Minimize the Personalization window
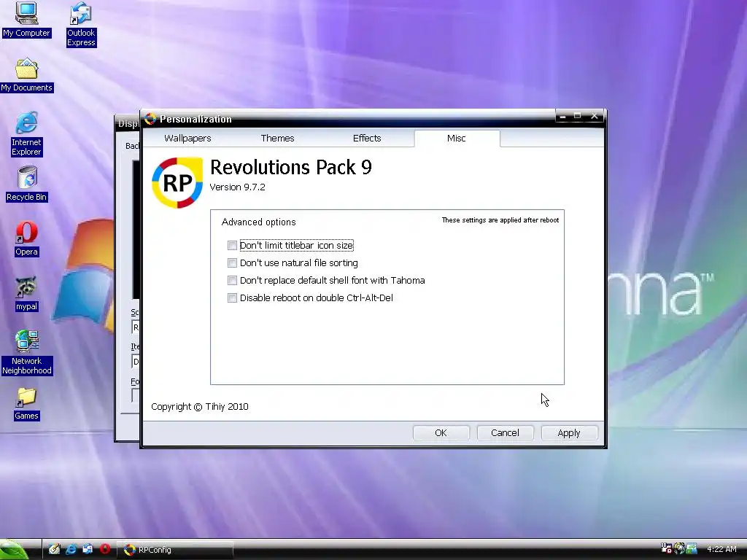Screen dimensions: 747x560 click(x=562, y=116)
